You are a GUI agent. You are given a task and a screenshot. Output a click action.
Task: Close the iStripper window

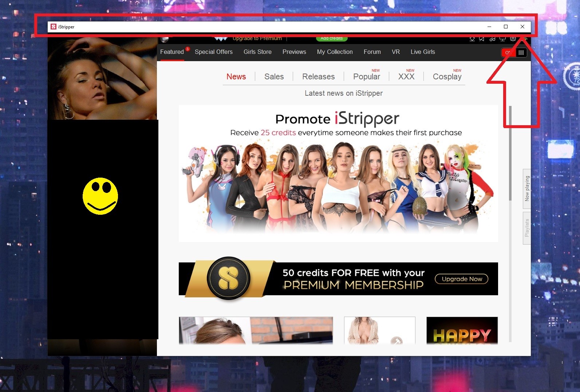tap(522, 27)
